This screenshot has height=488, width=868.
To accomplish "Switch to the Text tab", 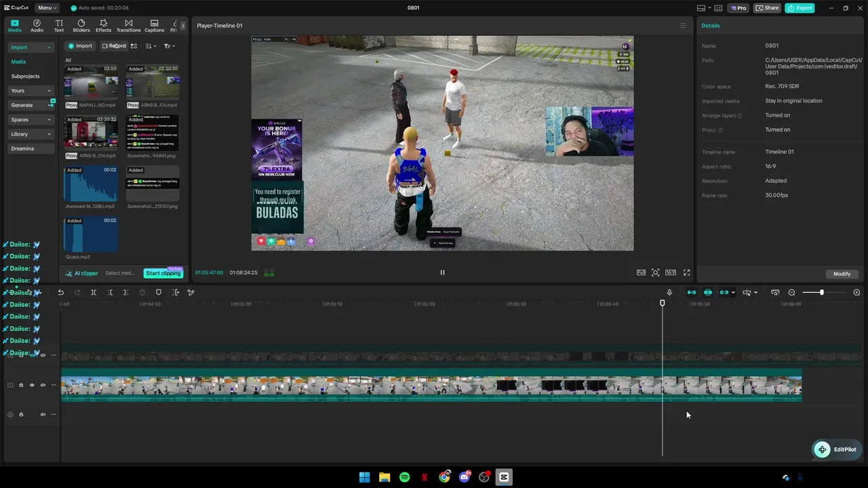I will pos(59,26).
